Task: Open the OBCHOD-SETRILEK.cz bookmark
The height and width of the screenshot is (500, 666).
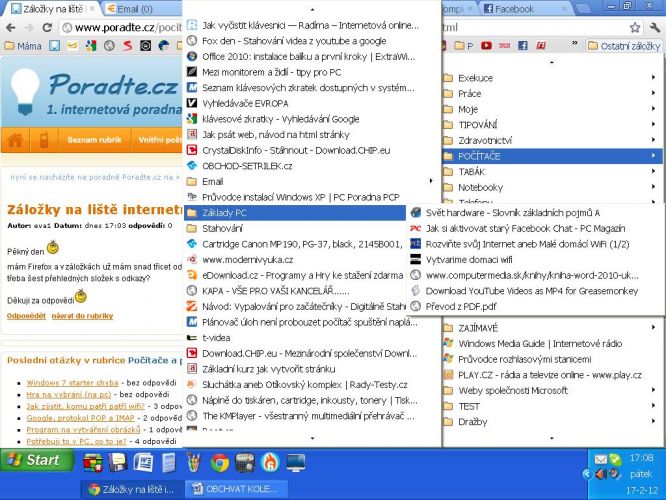Action: click(311, 166)
